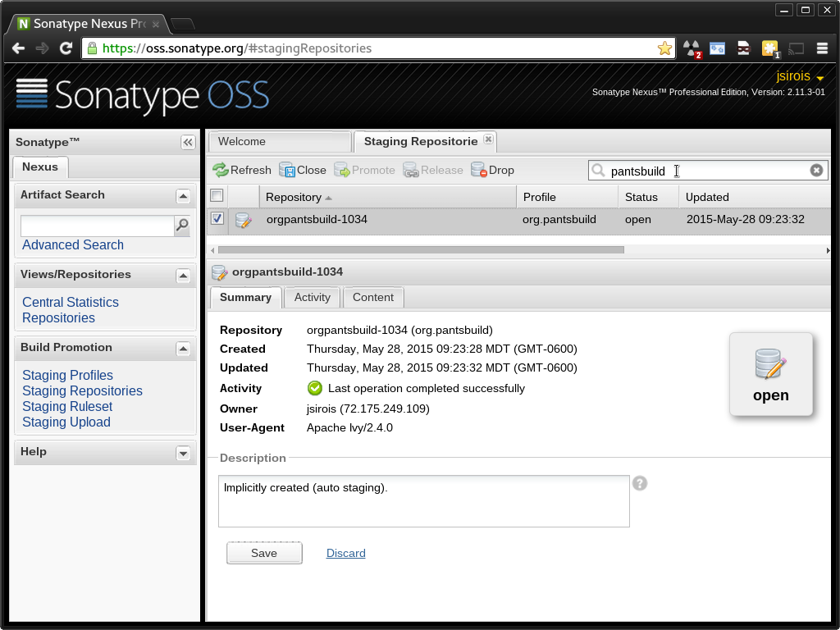Sort by the Updated column header
The width and height of the screenshot is (840, 630).
coord(755,197)
